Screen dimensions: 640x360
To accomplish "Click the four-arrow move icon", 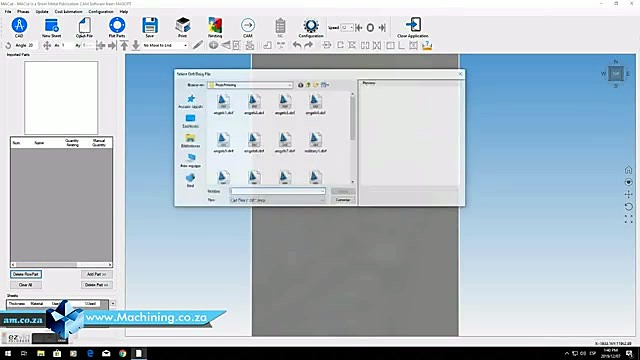I will [47, 45].
